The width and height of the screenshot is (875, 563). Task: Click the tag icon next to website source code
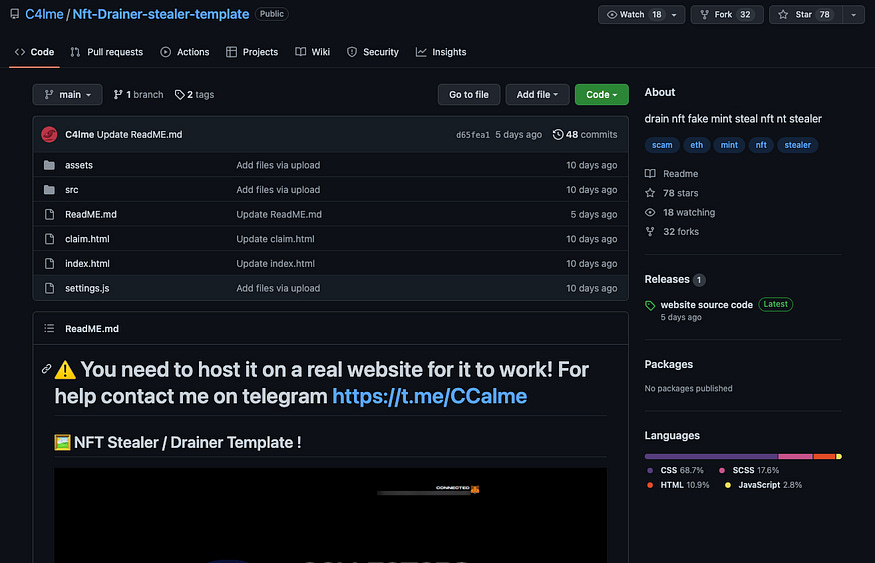(x=650, y=305)
